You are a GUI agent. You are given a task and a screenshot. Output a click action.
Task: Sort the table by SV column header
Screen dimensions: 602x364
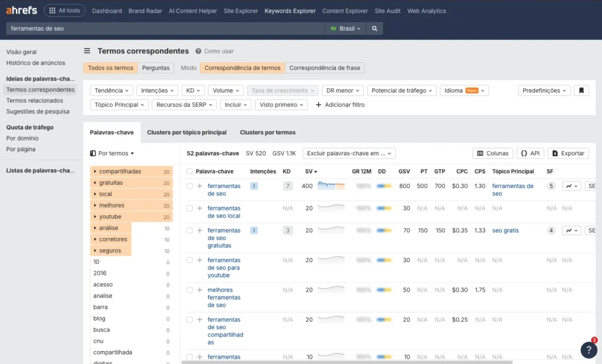311,171
